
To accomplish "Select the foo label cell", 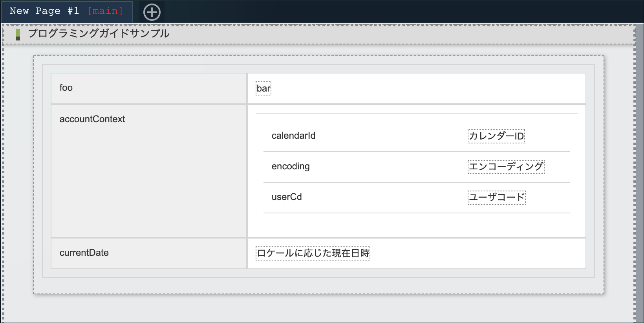I will pyautogui.click(x=66, y=88).
